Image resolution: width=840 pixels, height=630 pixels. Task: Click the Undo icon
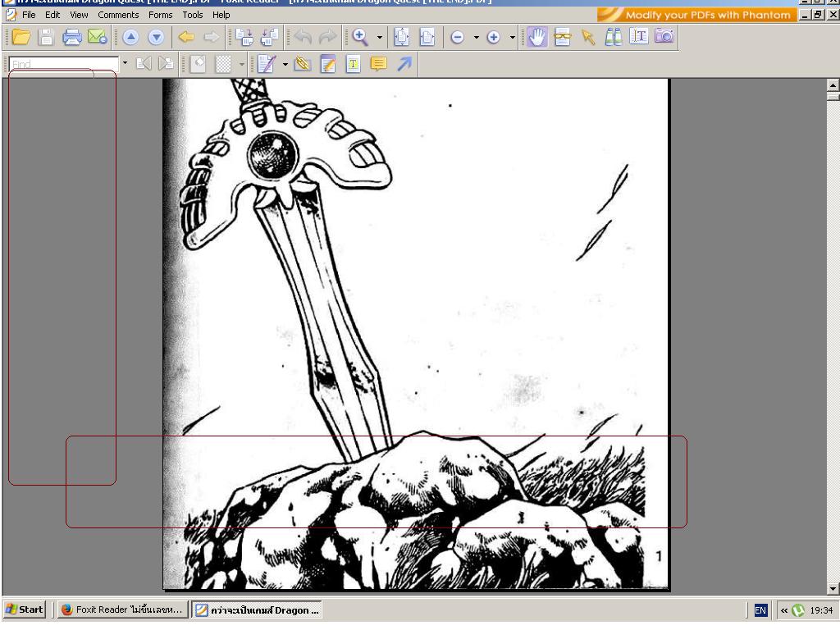click(303, 37)
